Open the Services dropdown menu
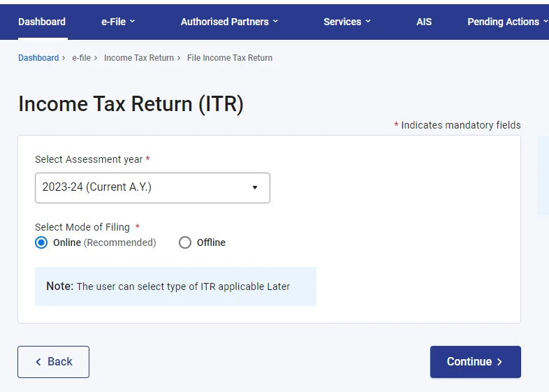The image size is (549, 392). (346, 22)
